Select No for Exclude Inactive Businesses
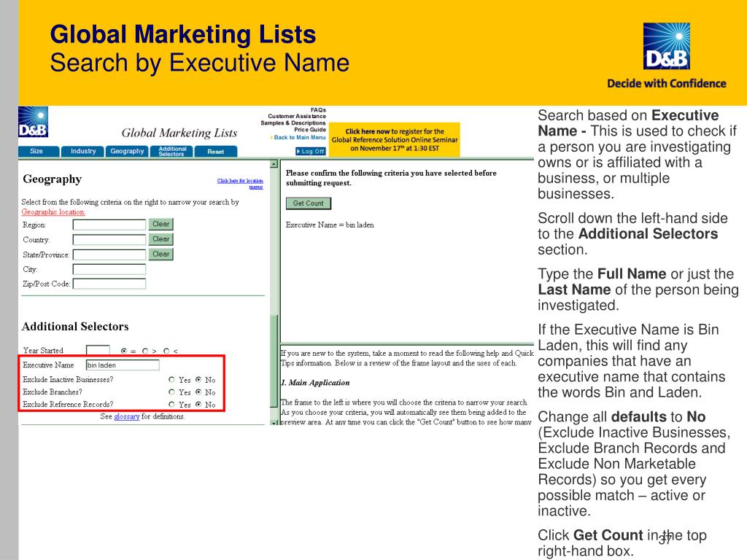 point(198,379)
